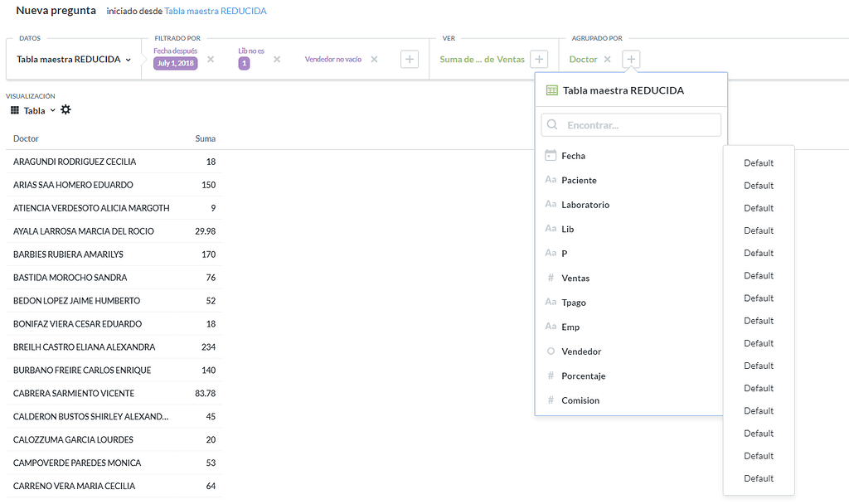The width and height of the screenshot is (849, 504).
Task: Add another metric next to Suma de Ventas
Action: coord(539,60)
